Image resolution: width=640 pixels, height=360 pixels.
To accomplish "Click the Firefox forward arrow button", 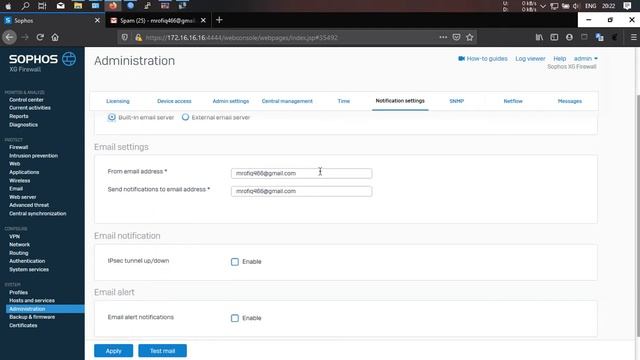I will tap(25, 37).
